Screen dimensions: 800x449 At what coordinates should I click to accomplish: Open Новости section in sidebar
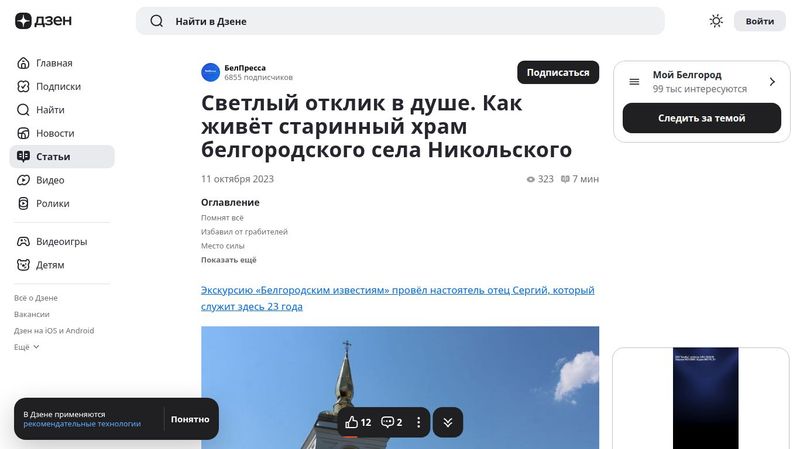tap(55, 133)
